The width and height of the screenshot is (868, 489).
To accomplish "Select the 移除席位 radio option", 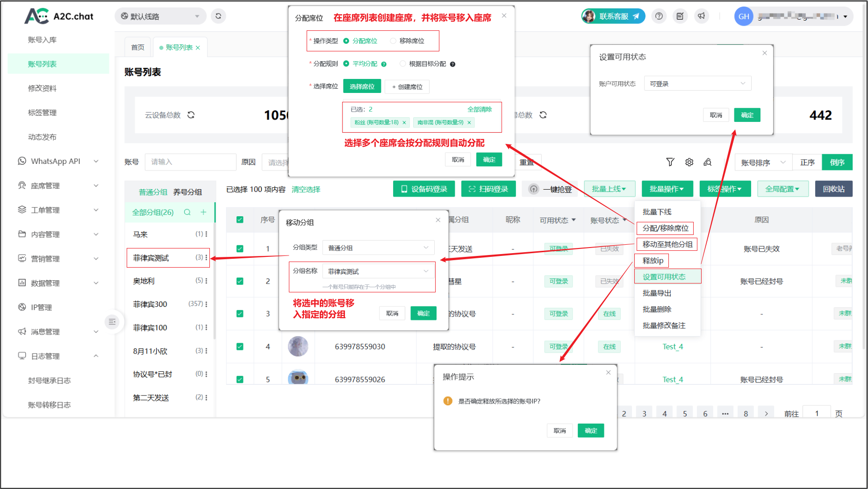I will [393, 41].
